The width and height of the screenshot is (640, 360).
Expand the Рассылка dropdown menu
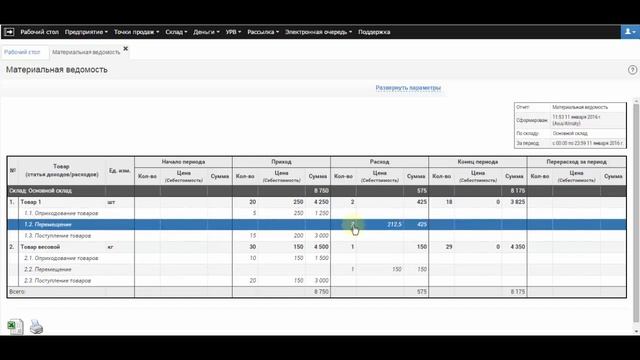coord(263,32)
